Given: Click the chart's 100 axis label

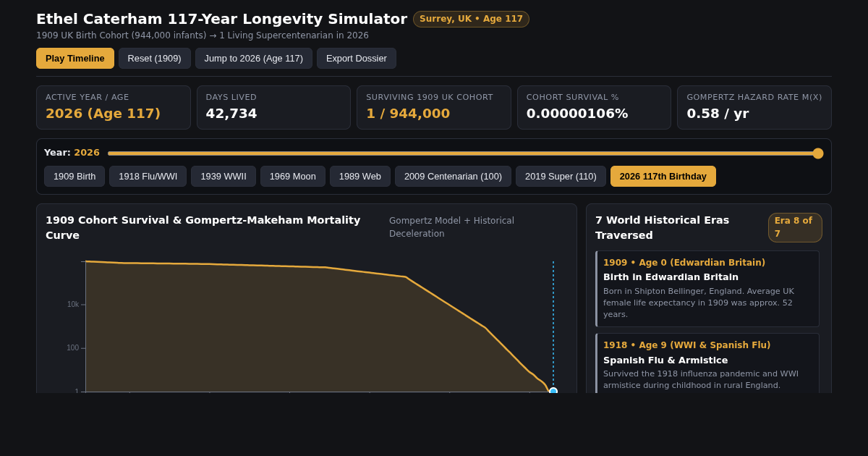Looking at the screenshot, I should click(x=73, y=348).
